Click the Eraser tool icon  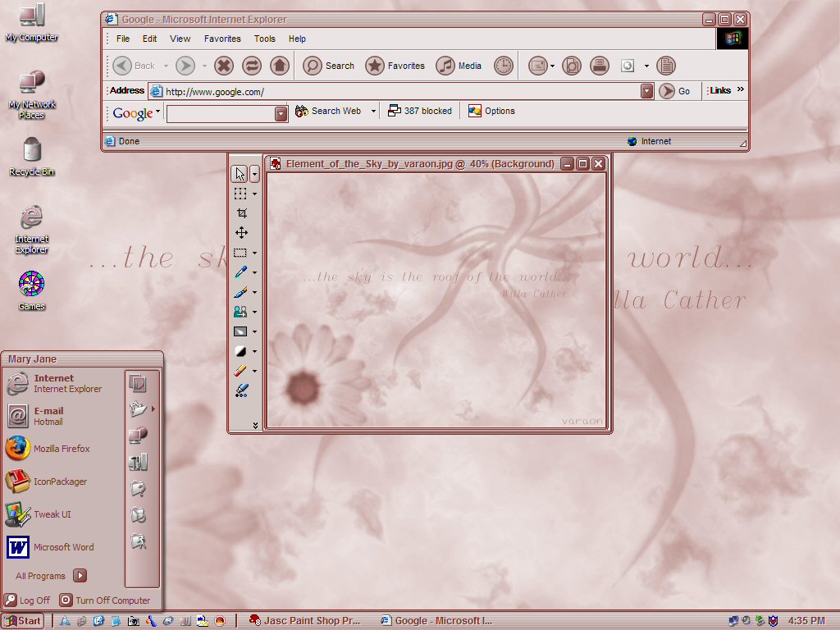pos(240,371)
